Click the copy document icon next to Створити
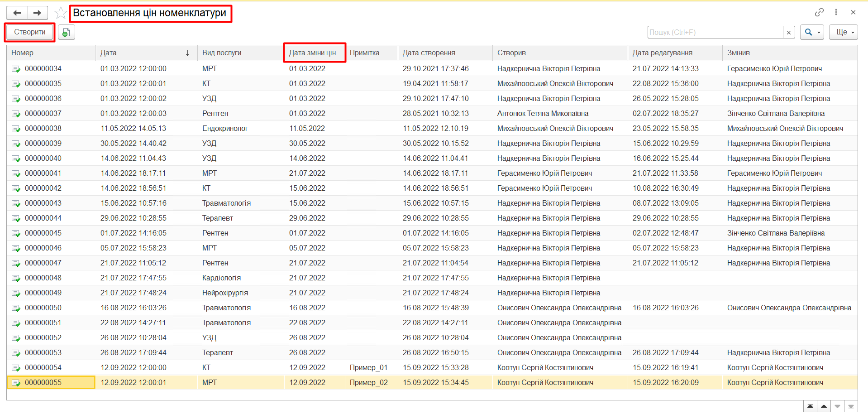868x419 pixels. 66,32
